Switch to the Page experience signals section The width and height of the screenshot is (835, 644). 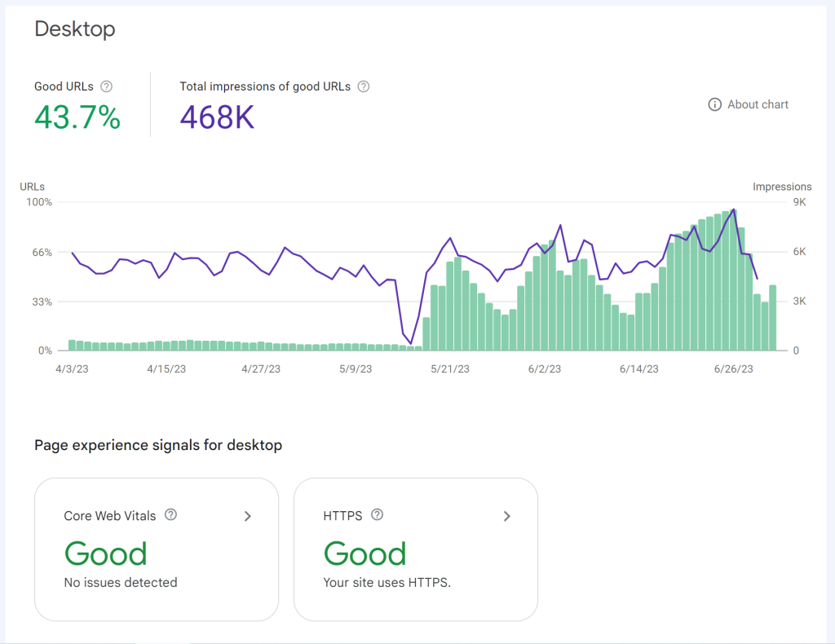(157, 445)
